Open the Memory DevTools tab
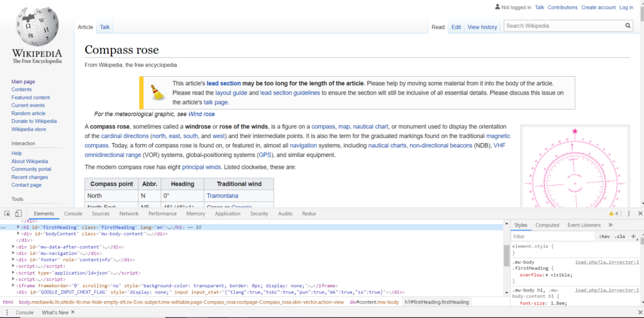Viewport: 644px width, 318px height. coord(196,213)
